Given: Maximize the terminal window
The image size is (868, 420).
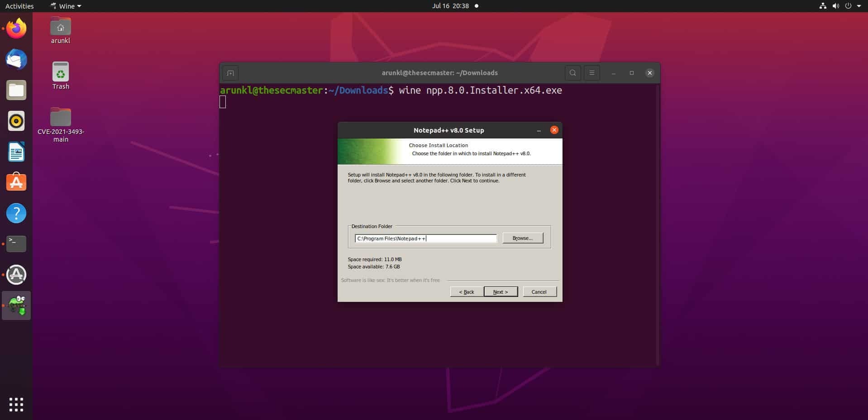Looking at the screenshot, I should click(x=632, y=73).
